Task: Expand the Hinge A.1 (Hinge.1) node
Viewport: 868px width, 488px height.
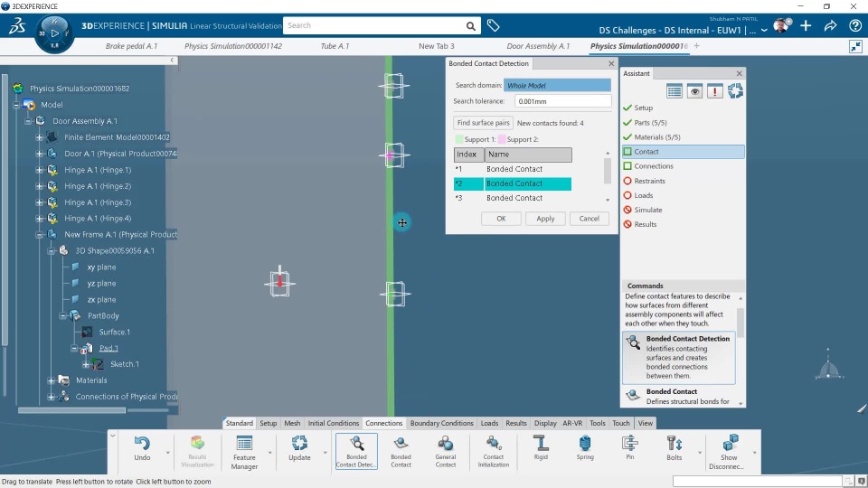Action: point(39,170)
